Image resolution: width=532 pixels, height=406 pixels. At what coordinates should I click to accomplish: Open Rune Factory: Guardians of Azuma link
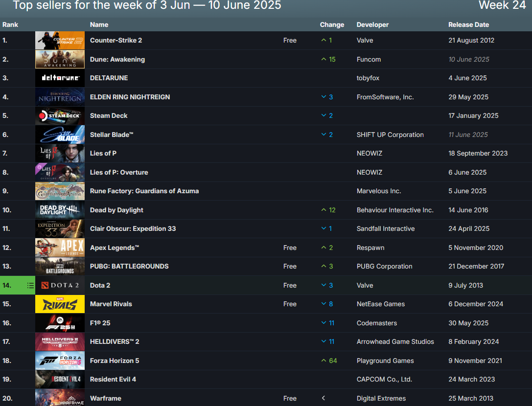[144, 191]
